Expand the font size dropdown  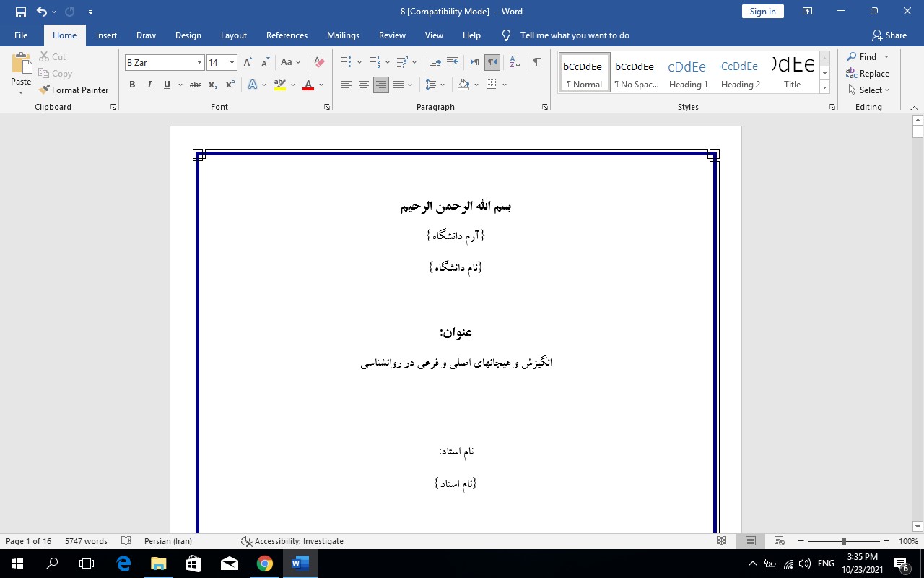coord(232,63)
